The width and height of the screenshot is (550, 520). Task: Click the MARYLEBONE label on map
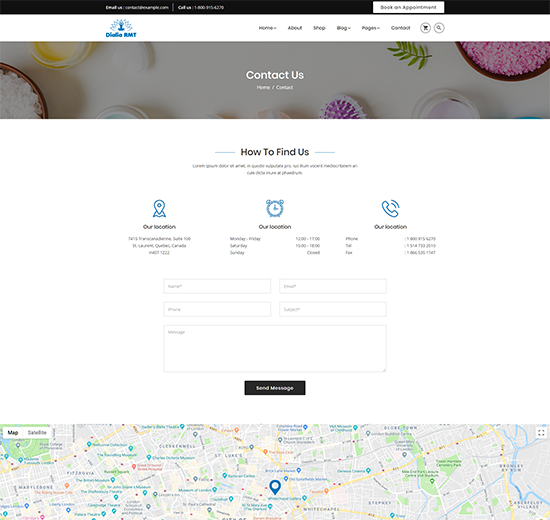pyautogui.click(x=36, y=487)
